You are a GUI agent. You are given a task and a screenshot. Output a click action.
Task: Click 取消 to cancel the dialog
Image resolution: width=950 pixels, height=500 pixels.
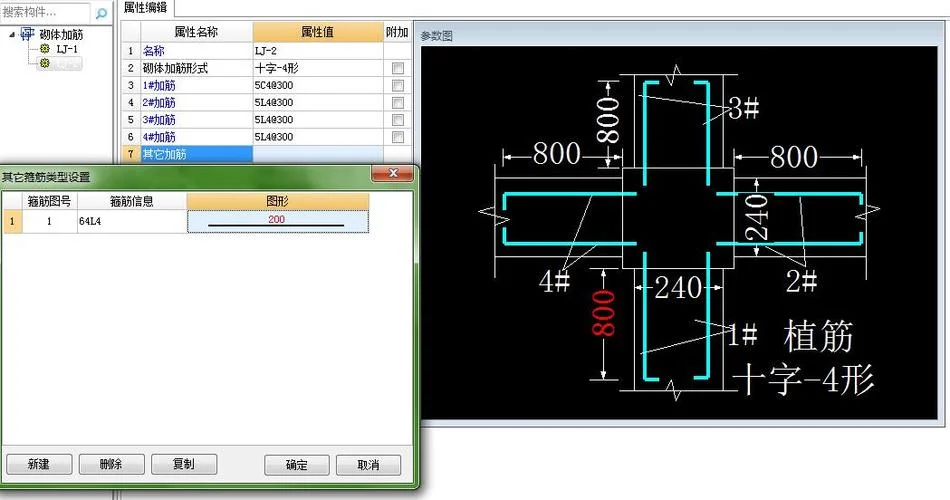(x=368, y=465)
